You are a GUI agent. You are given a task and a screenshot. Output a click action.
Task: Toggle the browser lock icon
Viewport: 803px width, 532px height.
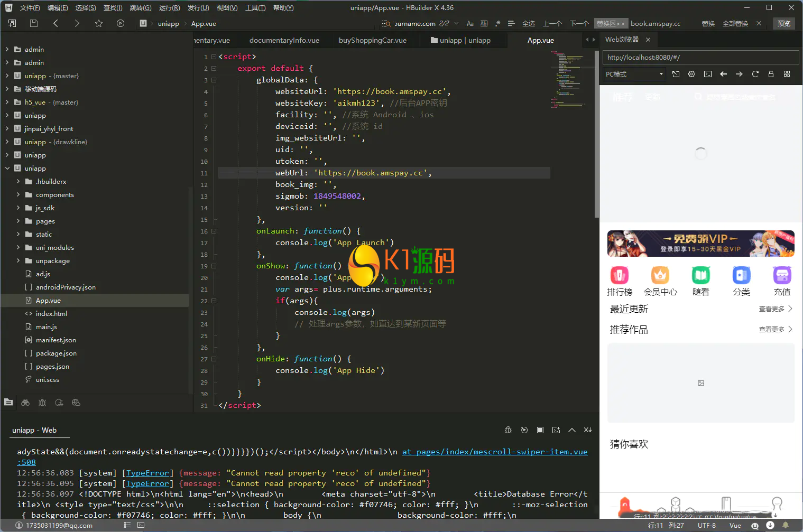(771, 74)
